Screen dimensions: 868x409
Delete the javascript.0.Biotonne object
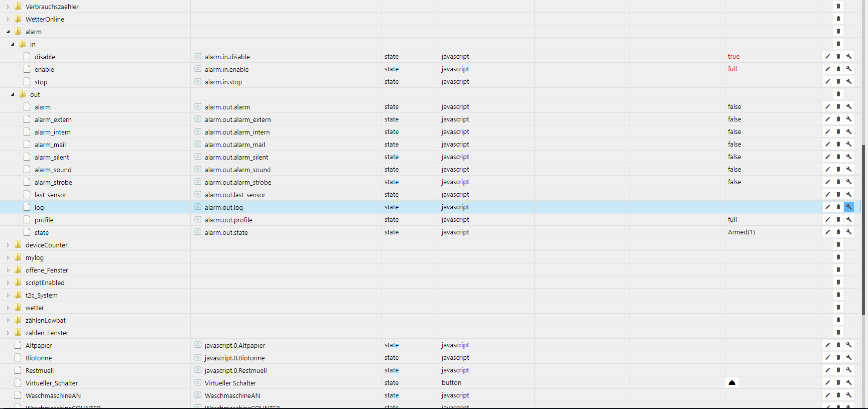[x=838, y=357]
